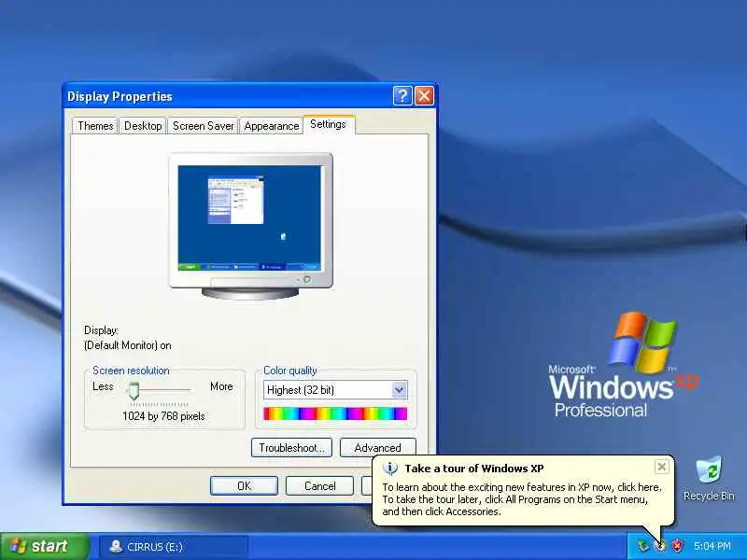Open the Recycle Bin desktop icon

coord(709,478)
